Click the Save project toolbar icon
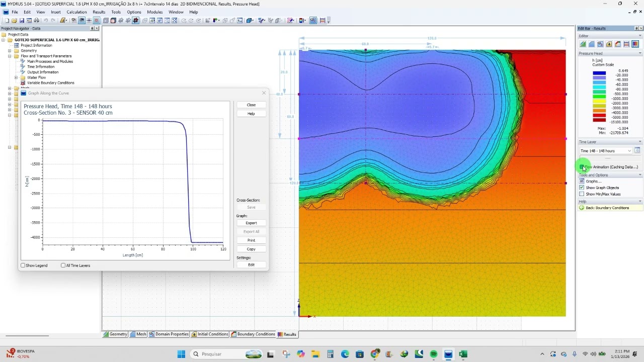 [x=22, y=21]
